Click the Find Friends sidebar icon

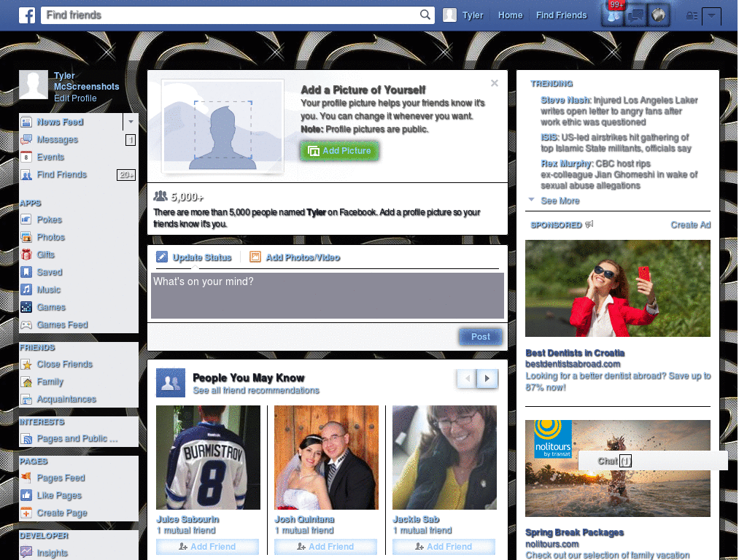click(x=26, y=175)
